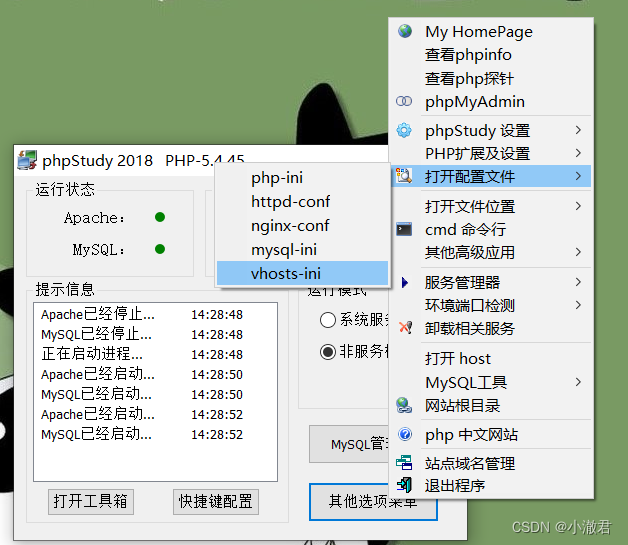Click the phpMyAdmin double-ring icon

coord(404,101)
